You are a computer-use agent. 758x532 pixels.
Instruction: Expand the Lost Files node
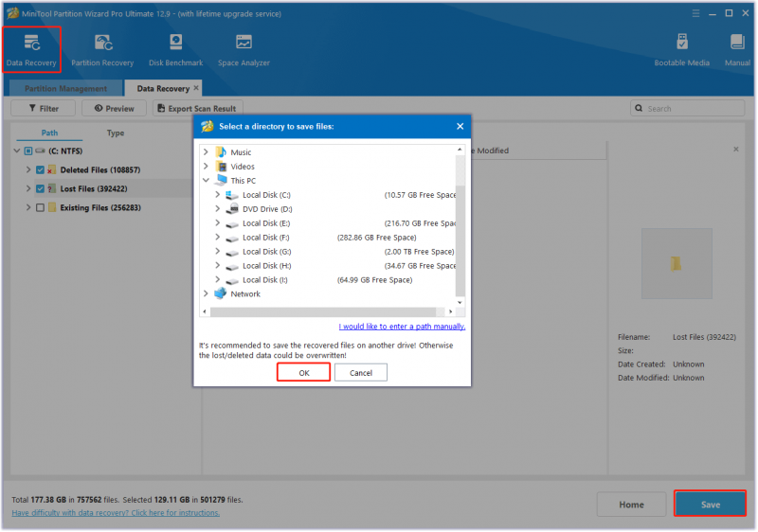click(28, 188)
